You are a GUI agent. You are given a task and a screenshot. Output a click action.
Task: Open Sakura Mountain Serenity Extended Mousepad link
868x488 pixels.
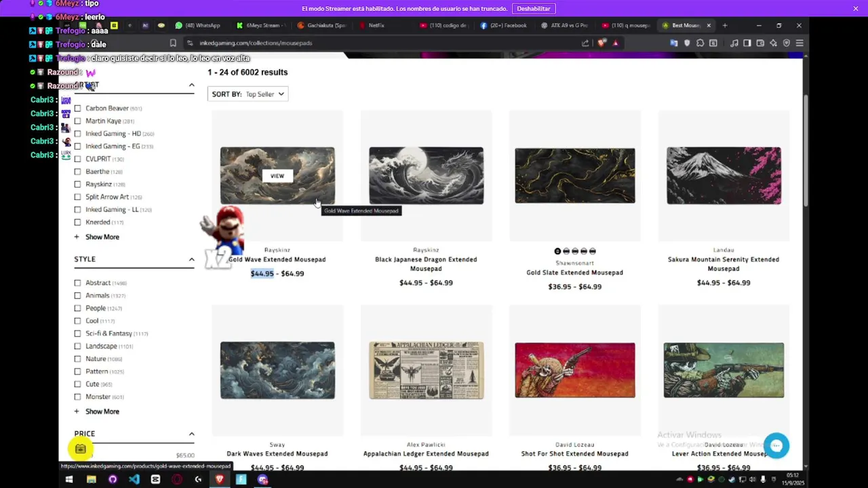(x=724, y=264)
